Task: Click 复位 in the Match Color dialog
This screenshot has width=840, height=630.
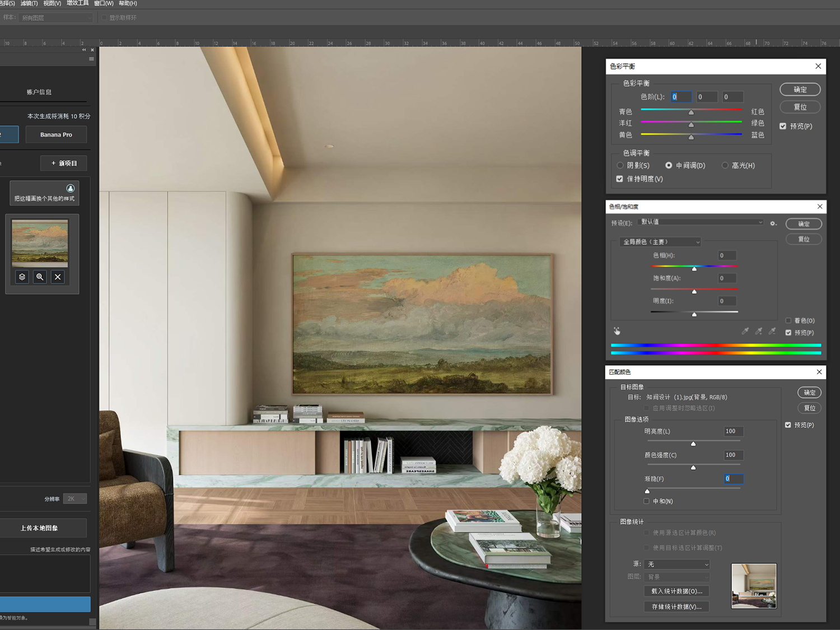Action: pyautogui.click(x=810, y=408)
